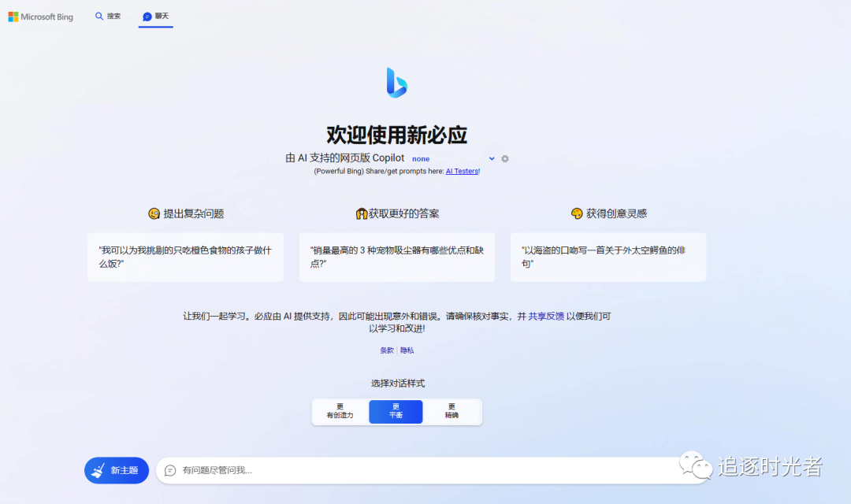Screen dimensions: 851x504
Task: Click the chat bubble icon in input box
Action: [x=170, y=470]
